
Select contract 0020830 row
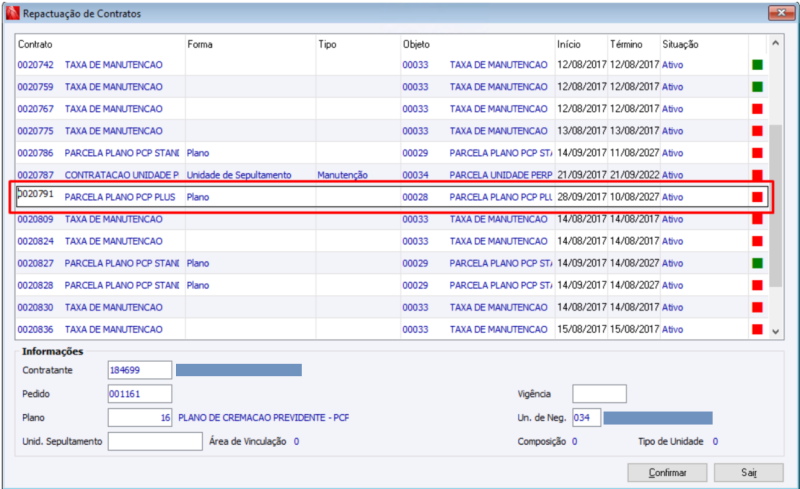(392, 307)
